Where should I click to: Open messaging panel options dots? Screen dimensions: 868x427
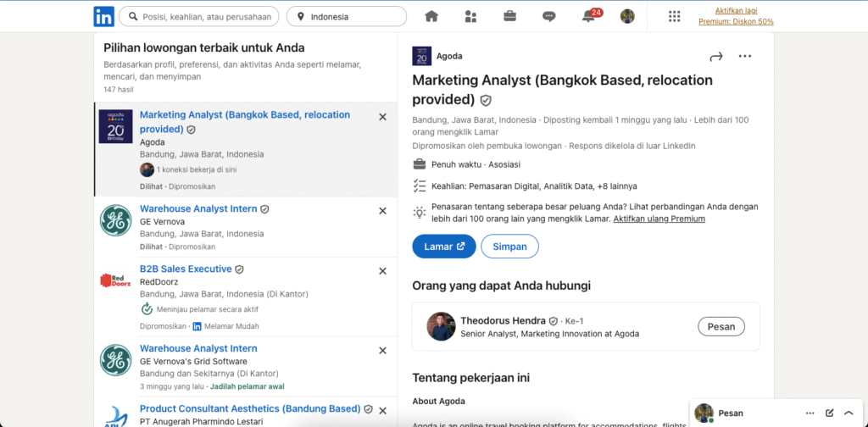pyautogui.click(x=810, y=413)
